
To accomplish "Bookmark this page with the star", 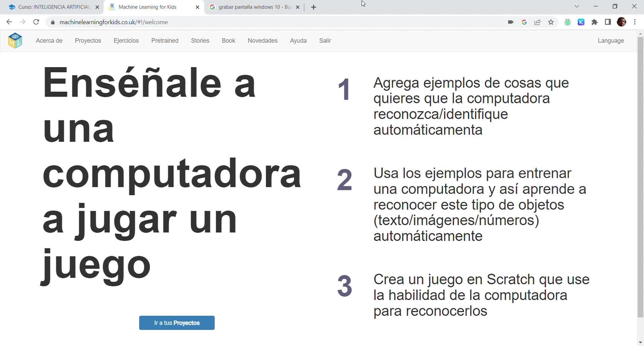I will click(x=551, y=22).
